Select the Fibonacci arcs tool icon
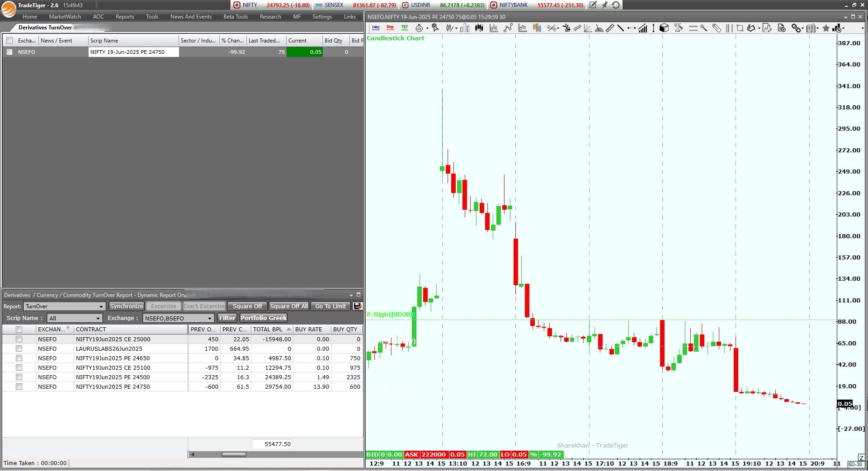 coord(599,28)
